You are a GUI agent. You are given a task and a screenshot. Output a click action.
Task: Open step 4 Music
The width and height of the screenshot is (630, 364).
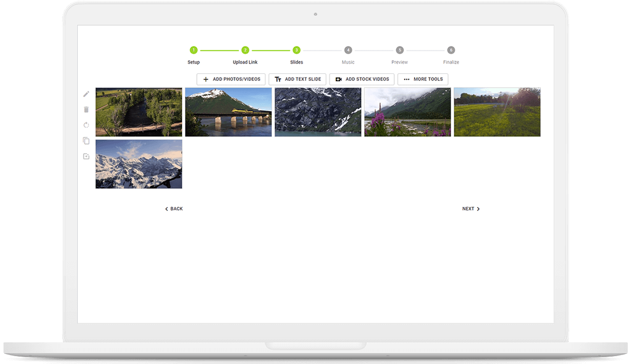[x=348, y=50]
